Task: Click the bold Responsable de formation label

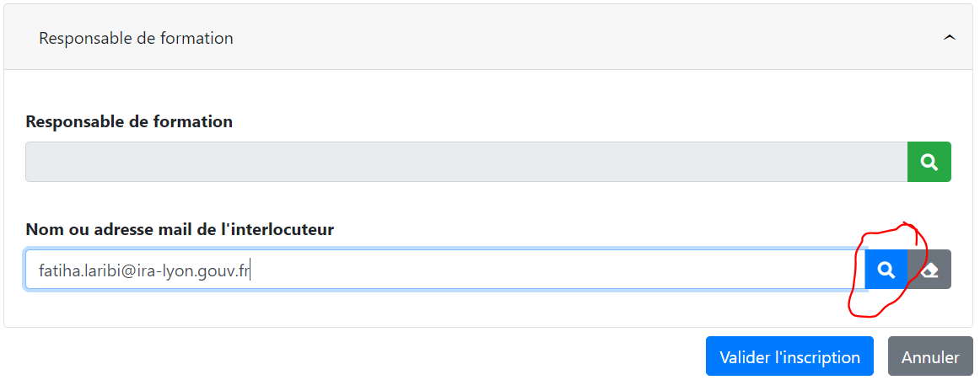Action: tap(129, 121)
